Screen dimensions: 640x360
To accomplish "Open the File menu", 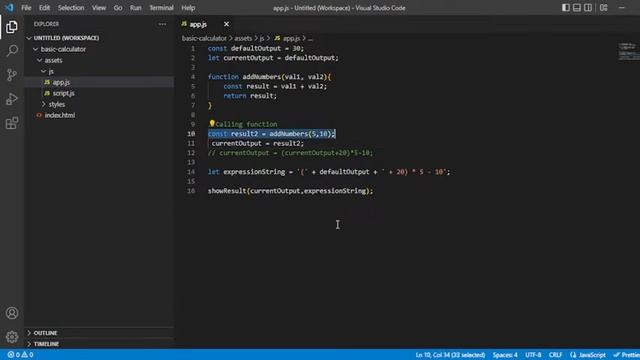I will point(26,8).
